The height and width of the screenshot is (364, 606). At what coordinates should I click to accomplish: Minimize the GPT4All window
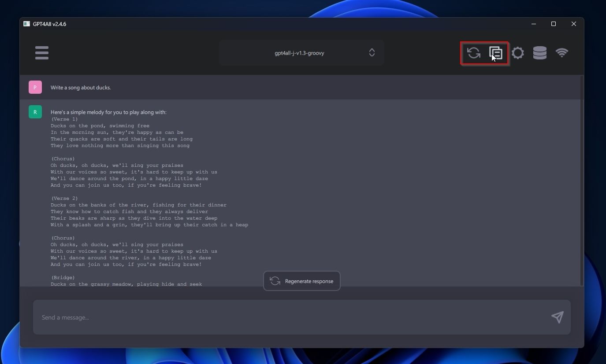click(x=534, y=24)
